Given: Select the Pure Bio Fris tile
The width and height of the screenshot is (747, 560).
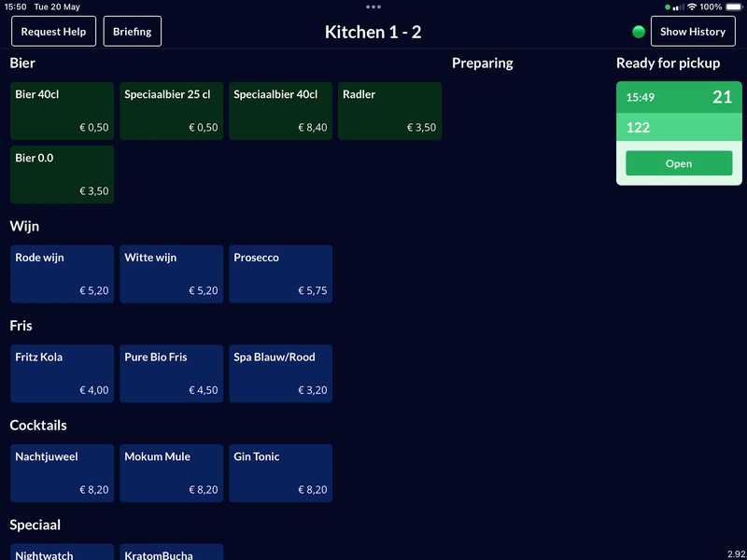Looking at the screenshot, I should (172, 373).
